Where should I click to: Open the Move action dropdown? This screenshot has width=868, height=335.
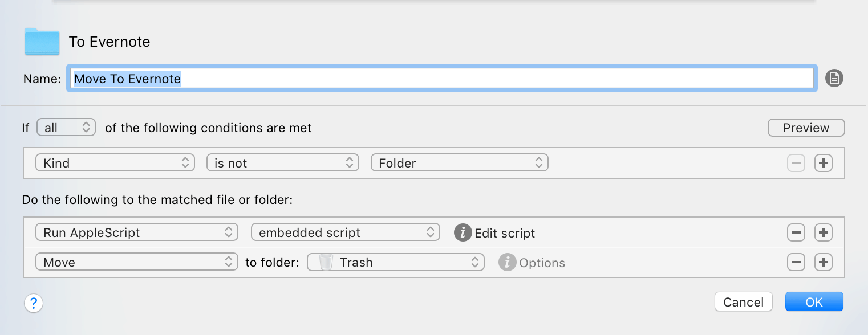(137, 262)
